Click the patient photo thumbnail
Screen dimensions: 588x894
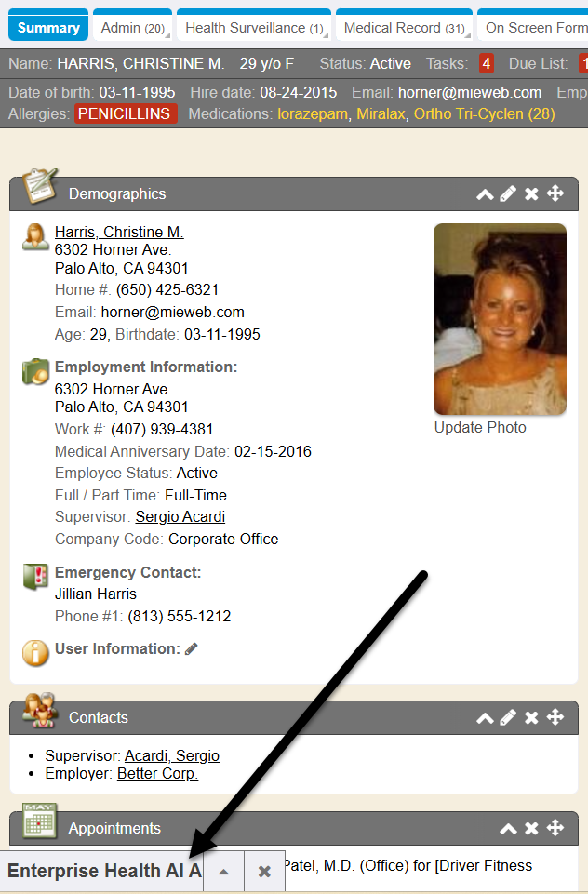tap(501, 319)
